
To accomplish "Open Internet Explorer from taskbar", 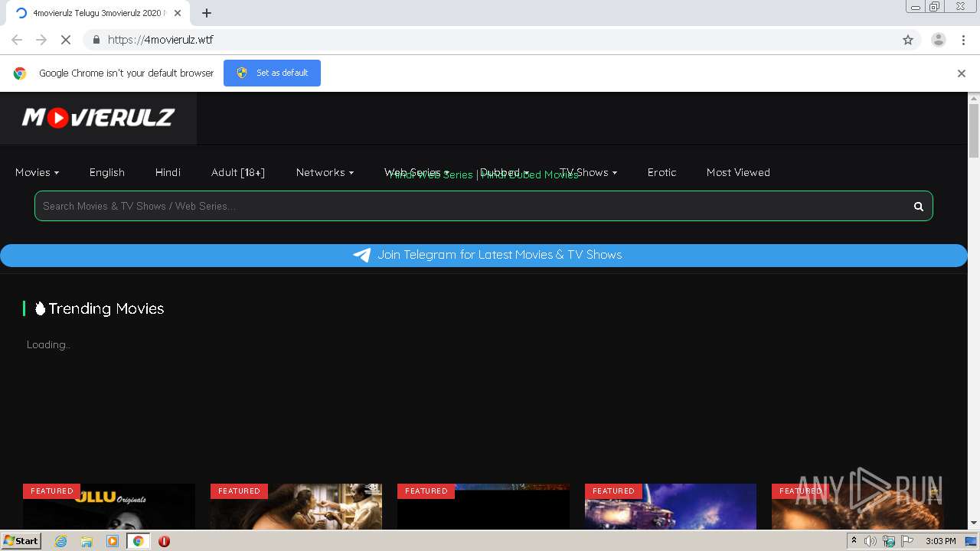I will pos(60,541).
